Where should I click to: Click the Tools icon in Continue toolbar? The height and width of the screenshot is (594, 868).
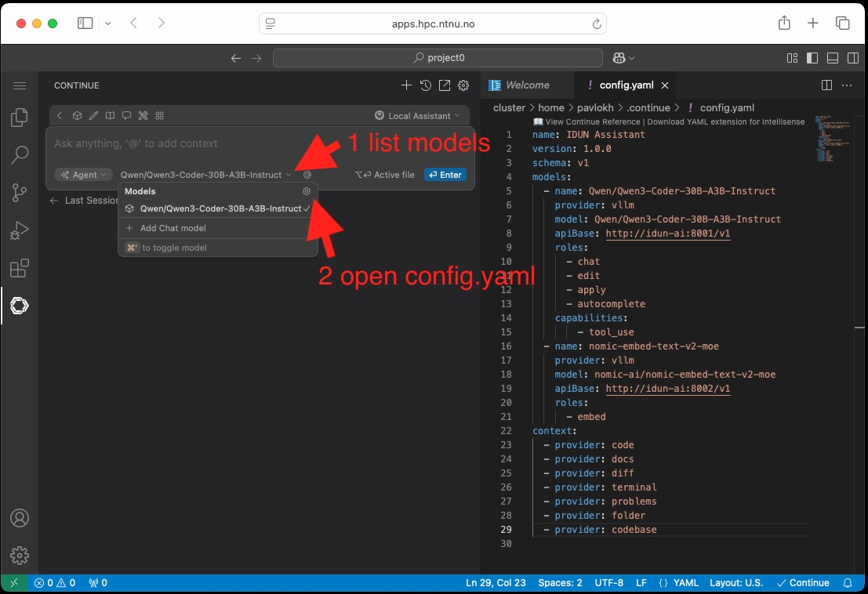pos(143,116)
